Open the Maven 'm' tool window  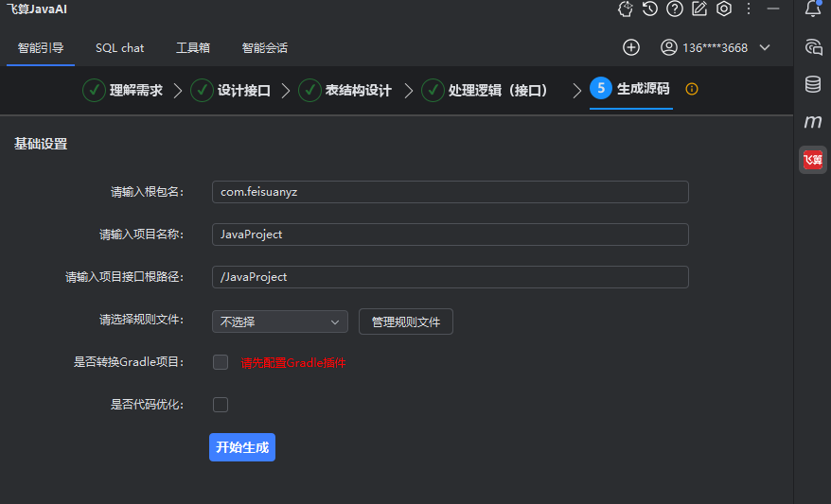(813, 122)
